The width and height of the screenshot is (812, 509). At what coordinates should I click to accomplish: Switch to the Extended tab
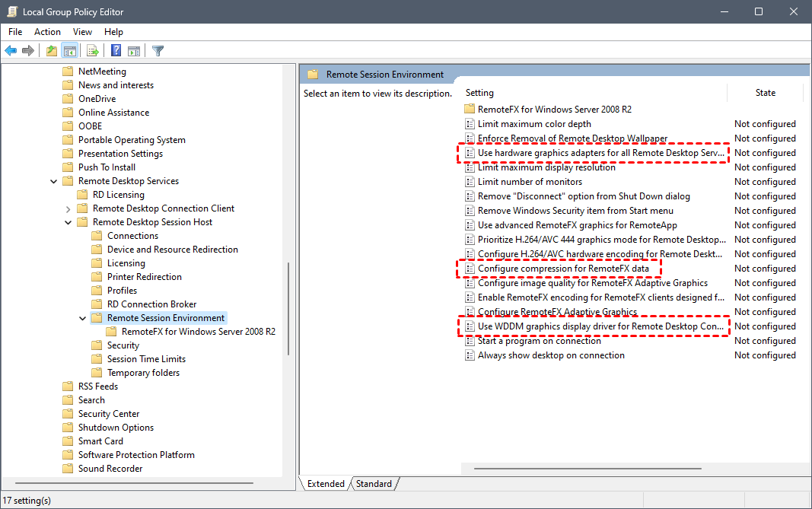[325, 484]
